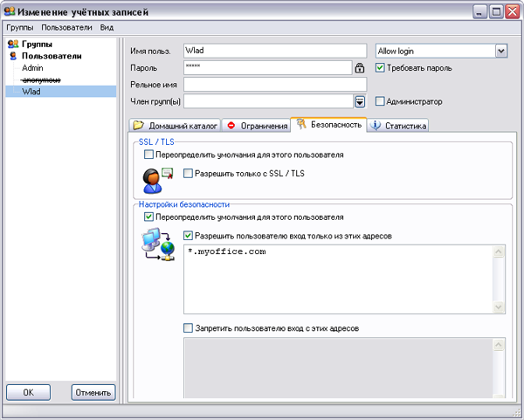Screen dimensions: 524x420
Task: Minimize the Изменение учётных записей window
Action: (479, 12)
